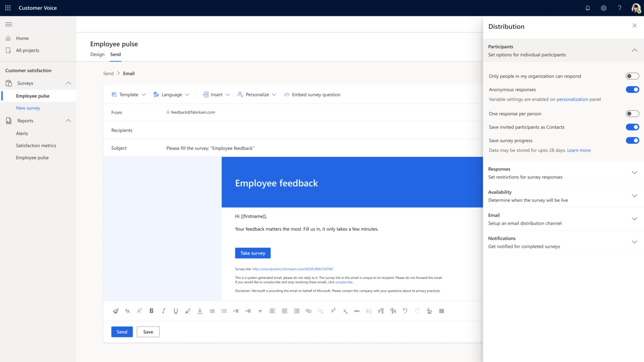Enable Only people in my organization can respond

click(633, 76)
